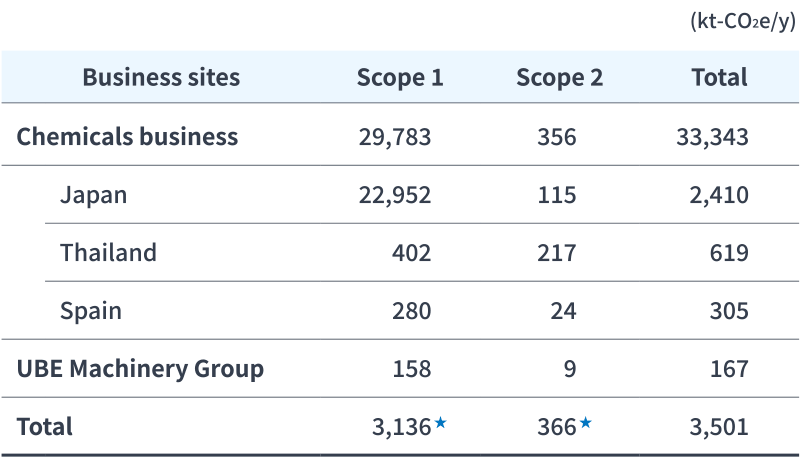Select Spain total value 305
Image resolution: width=800 pixels, height=457 pixels.
[729, 311]
